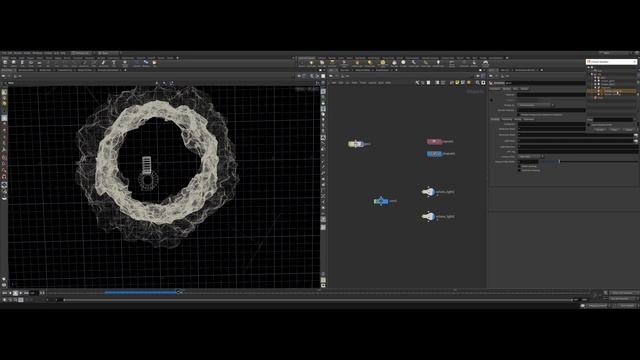Switch to the Material Palette pane tab
Viewport: 640px width, 360px height.
click(x=363, y=70)
